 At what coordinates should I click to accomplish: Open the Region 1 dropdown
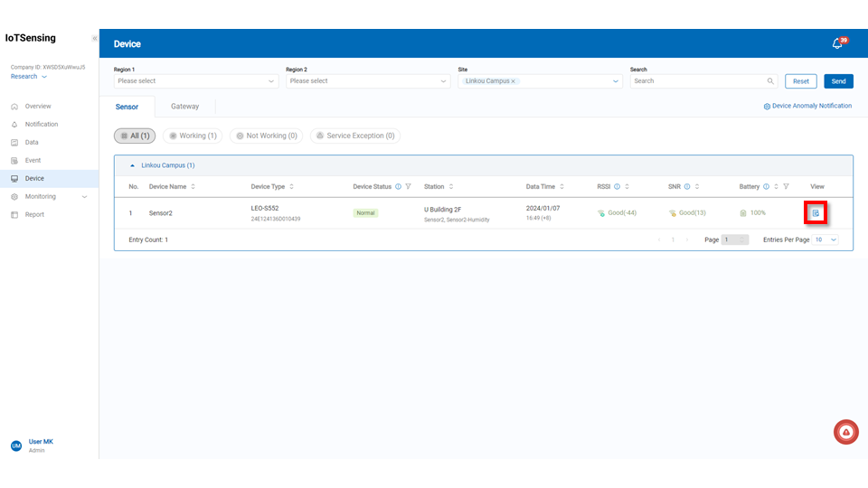click(195, 81)
